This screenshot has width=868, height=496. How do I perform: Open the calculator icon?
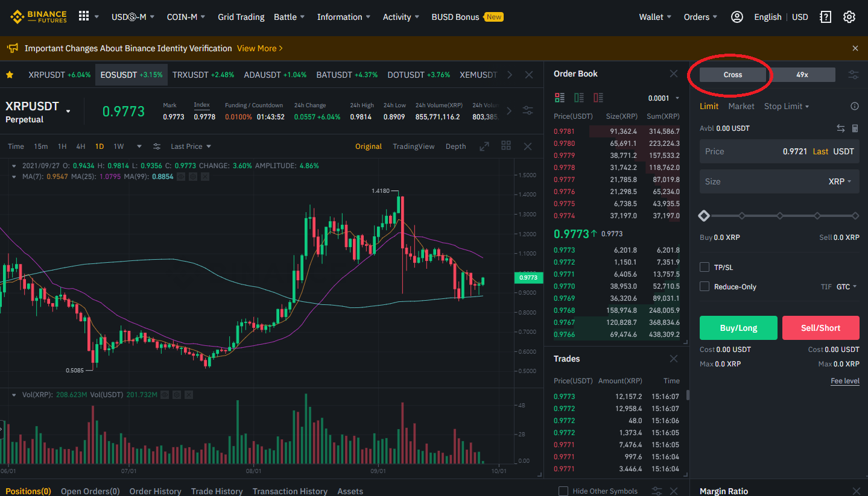click(x=855, y=128)
